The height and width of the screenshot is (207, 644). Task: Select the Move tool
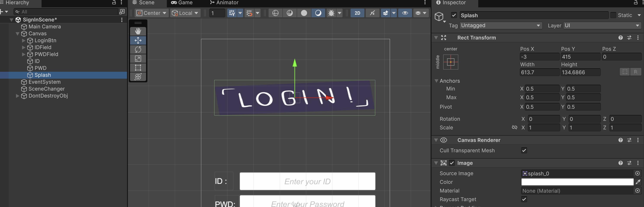[x=138, y=40]
